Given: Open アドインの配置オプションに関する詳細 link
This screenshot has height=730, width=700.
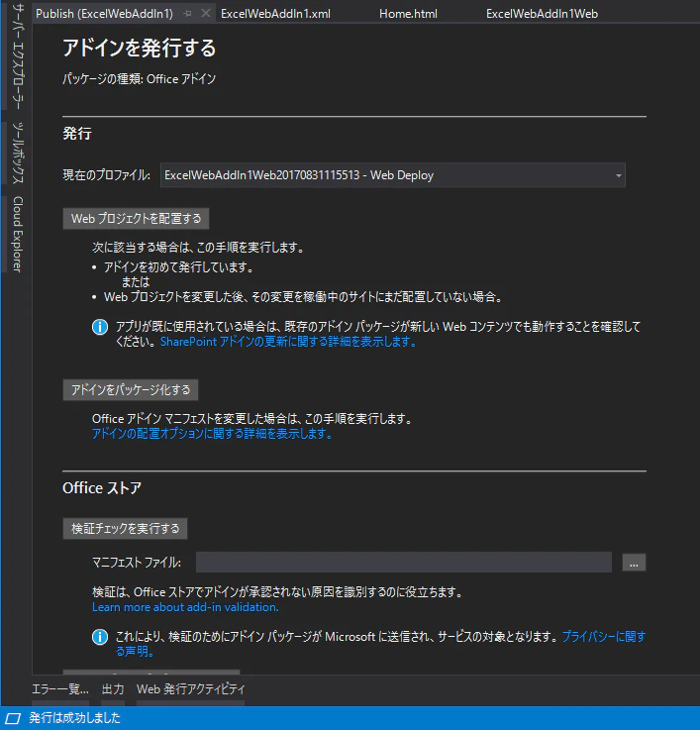Looking at the screenshot, I should [x=212, y=434].
